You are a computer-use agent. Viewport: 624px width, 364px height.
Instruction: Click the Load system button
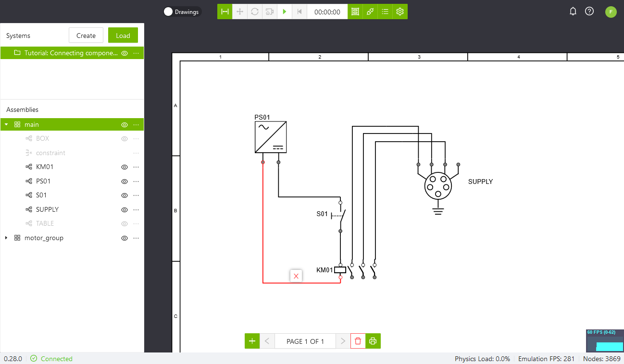pyautogui.click(x=123, y=36)
